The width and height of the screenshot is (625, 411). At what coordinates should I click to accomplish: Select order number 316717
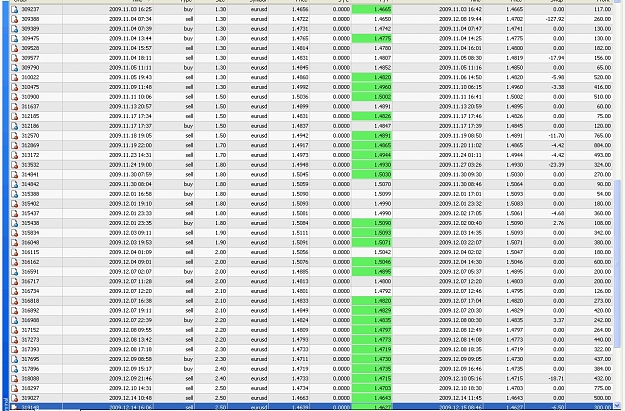click(x=30, y=281)
